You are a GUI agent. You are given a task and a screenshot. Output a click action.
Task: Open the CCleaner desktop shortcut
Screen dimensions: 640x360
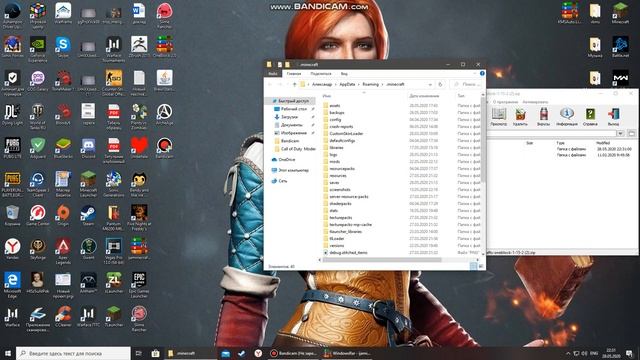click(63, 316)
